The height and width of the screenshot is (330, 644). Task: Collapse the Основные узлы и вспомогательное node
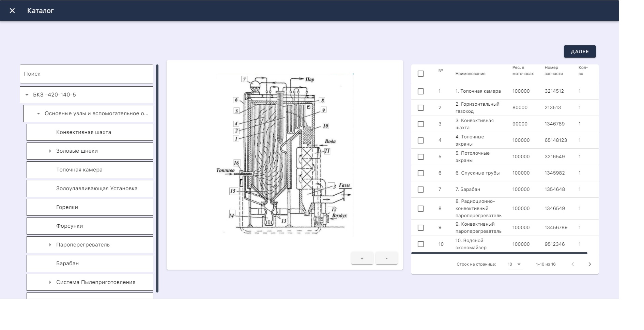click(x=39, y=114)
